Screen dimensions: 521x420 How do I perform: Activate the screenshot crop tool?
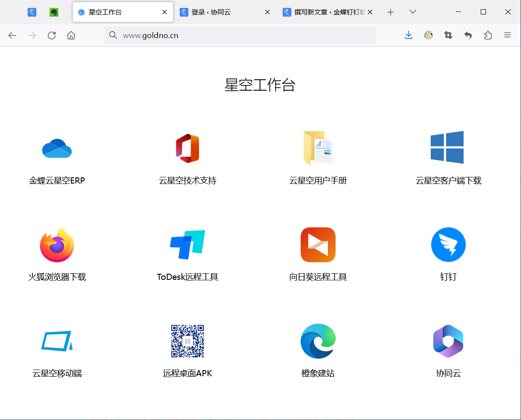(448, 35)
